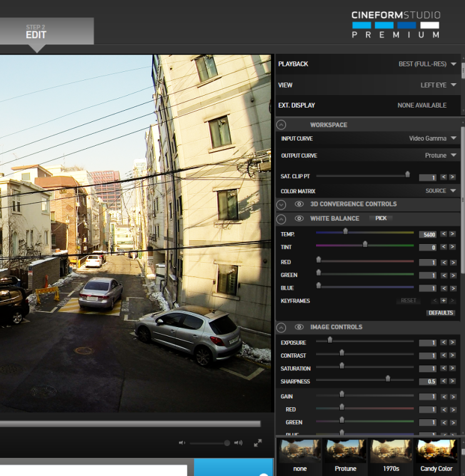Click the Sat. Clip Pt slider handle
Image resolution: width=465 pixels, height=476 pixels.
tap(407, 175)
